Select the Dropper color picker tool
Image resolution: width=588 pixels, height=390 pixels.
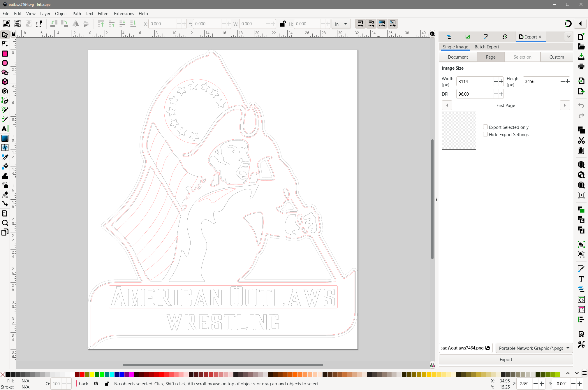tap(5, 157)
